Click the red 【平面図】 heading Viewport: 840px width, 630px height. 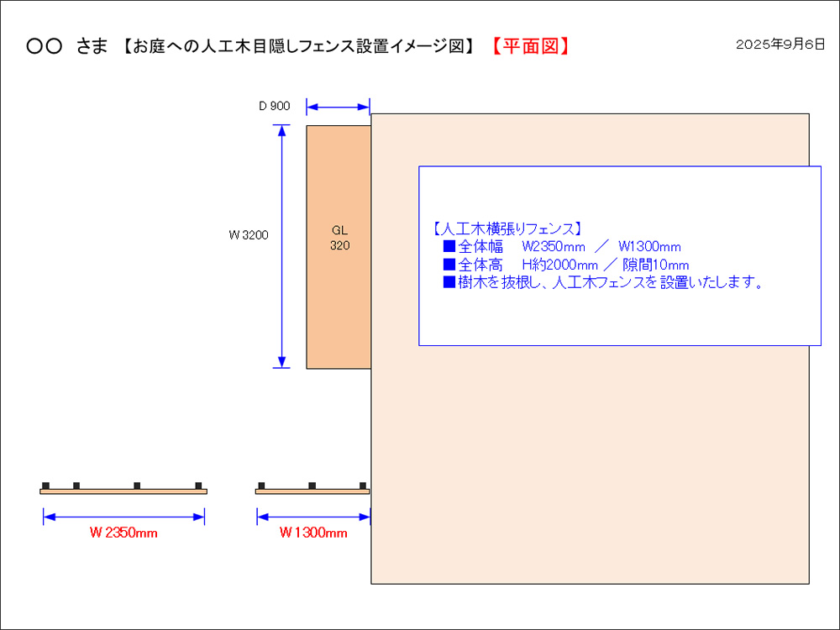click(531, 46)
